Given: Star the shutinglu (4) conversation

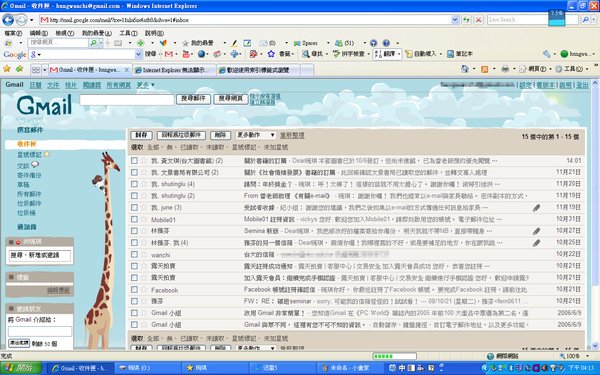Looking at the screenshot, I should click(144, 184).
